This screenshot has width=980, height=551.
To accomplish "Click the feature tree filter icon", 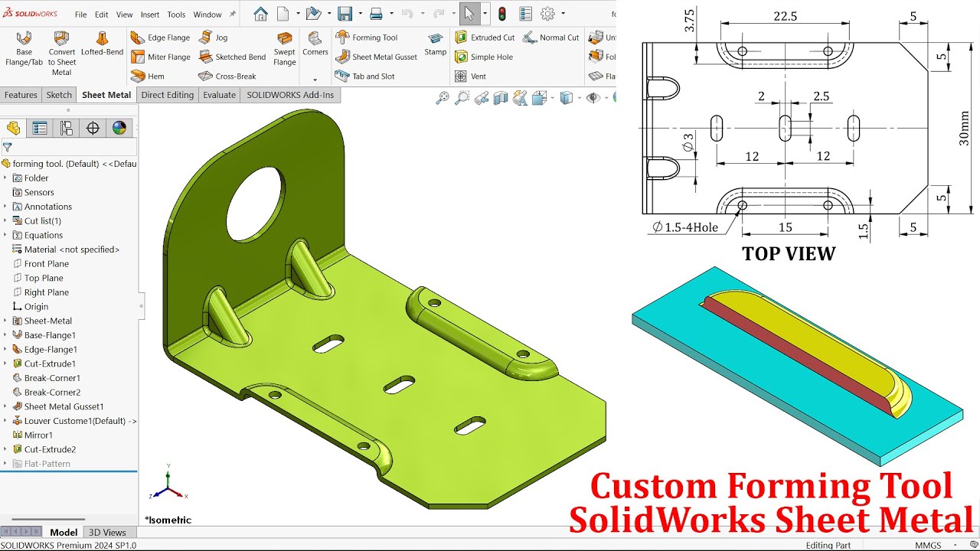I will 8,147.
